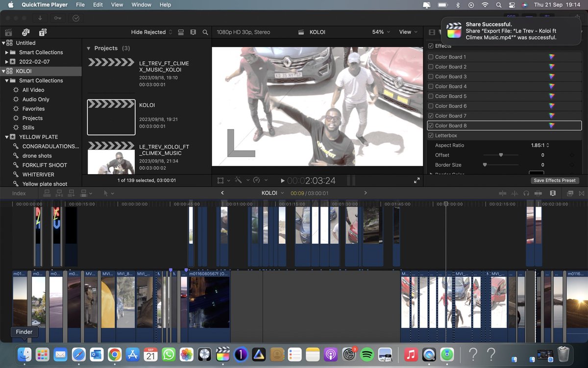588x368 pixels.
Task: Toggle solo headphones icon
Action: [526, 193]
